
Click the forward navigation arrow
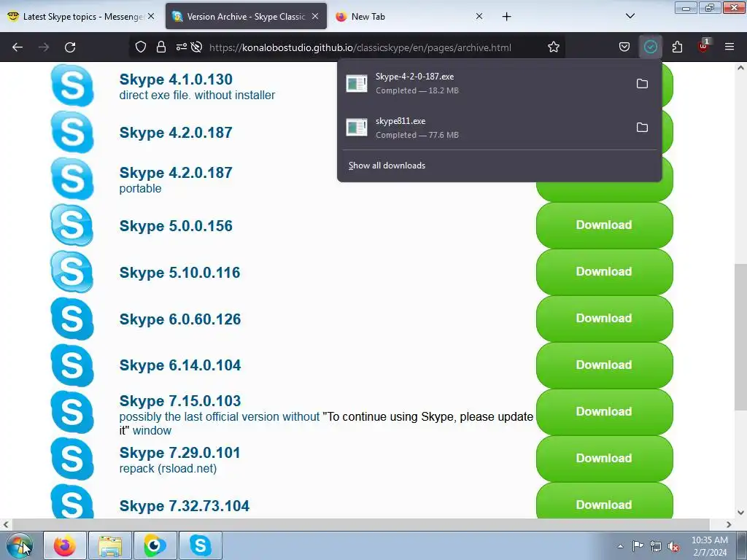click(x=44, y=47)
